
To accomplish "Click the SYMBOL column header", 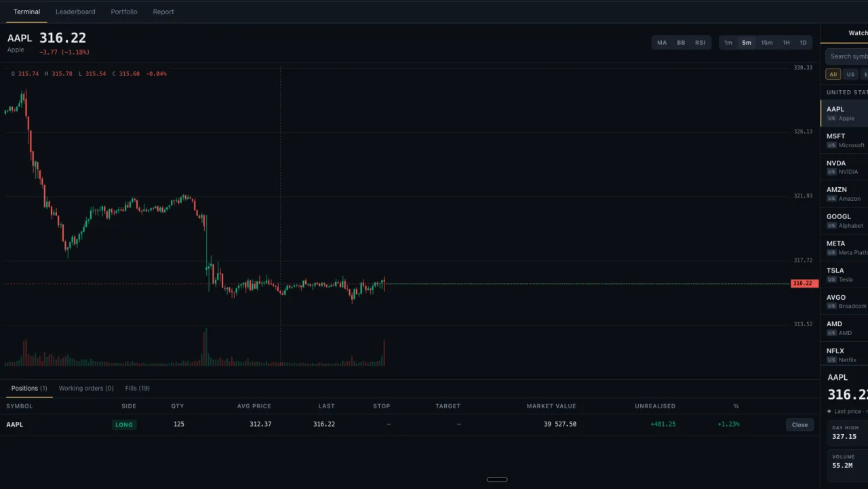I will click(20, 406).
